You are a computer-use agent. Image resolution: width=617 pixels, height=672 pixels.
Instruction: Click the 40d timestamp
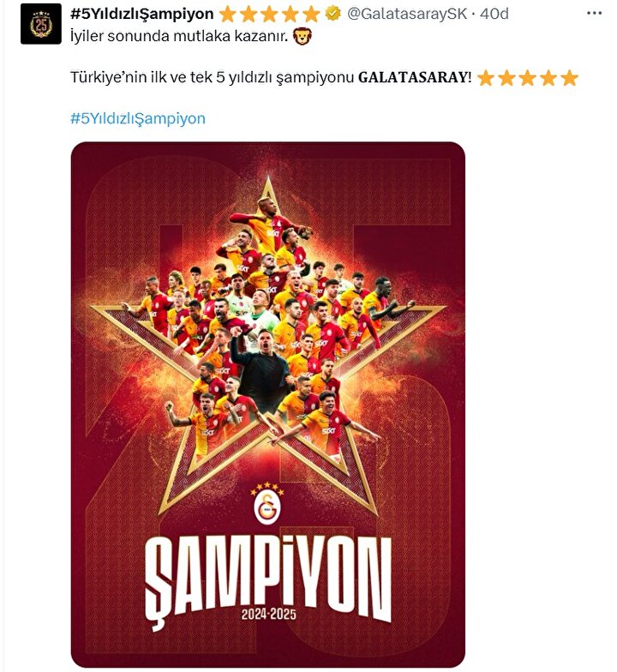coord(494,14)
